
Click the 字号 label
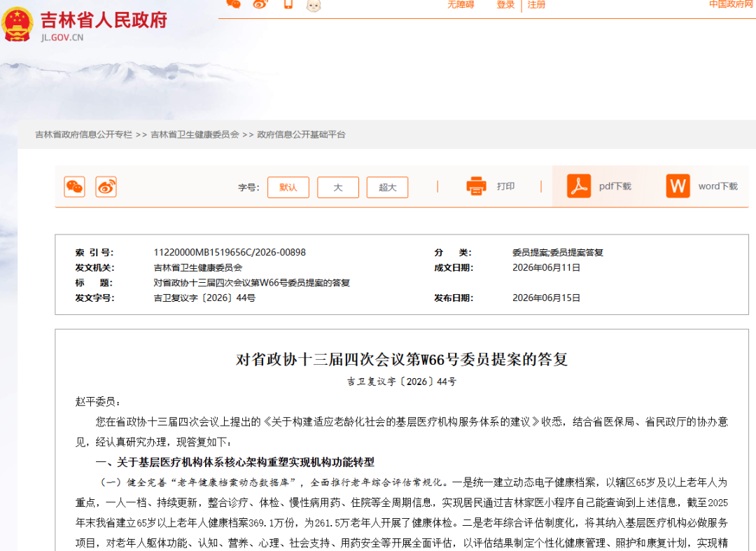[x=248, y=188]
